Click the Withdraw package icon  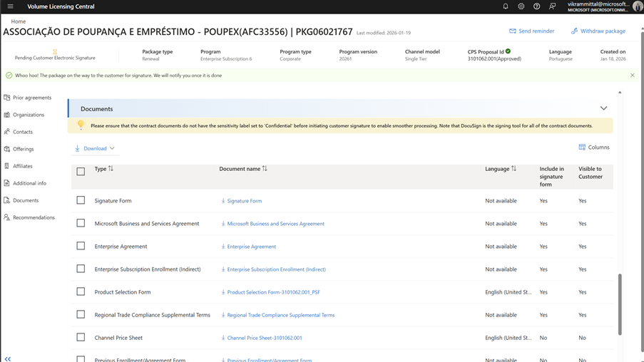pos(574,31)
